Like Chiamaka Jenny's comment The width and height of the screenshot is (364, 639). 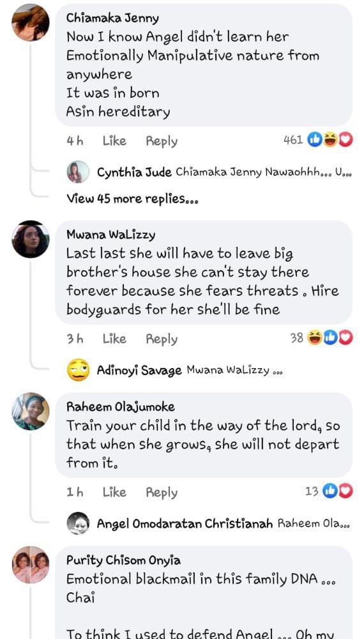(114, 141)
